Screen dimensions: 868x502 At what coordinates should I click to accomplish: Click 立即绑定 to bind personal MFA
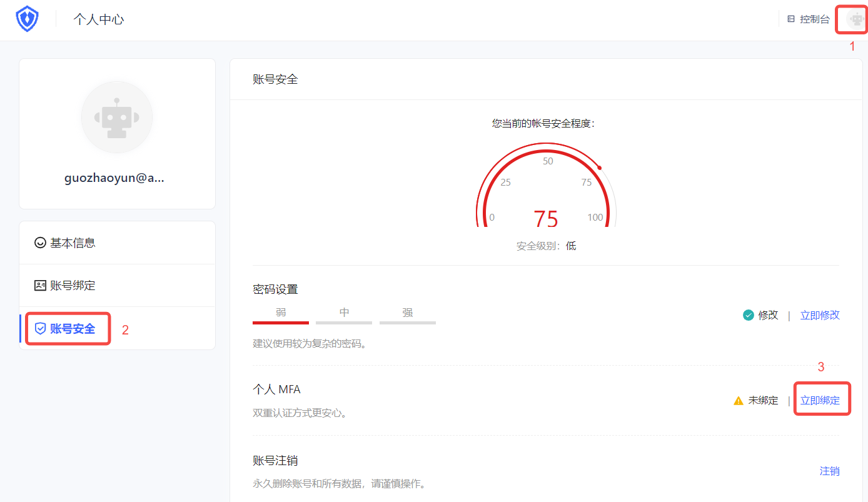click(820, 401)
